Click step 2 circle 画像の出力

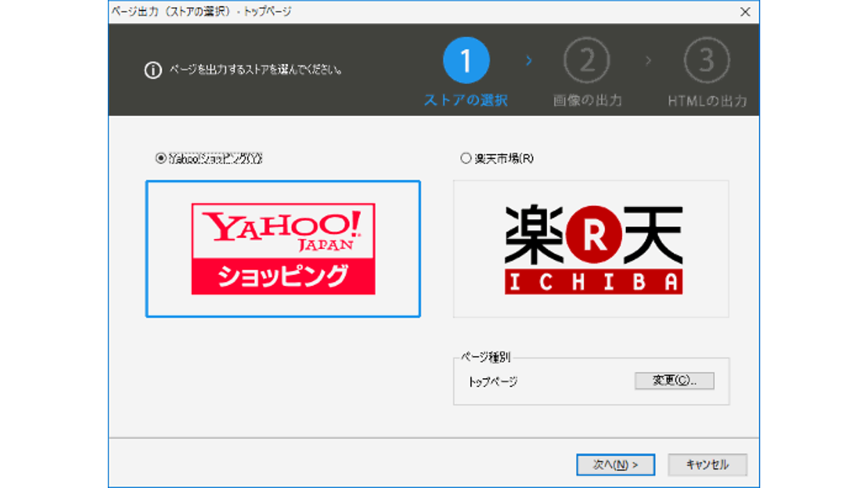click(x=587, y=61)
